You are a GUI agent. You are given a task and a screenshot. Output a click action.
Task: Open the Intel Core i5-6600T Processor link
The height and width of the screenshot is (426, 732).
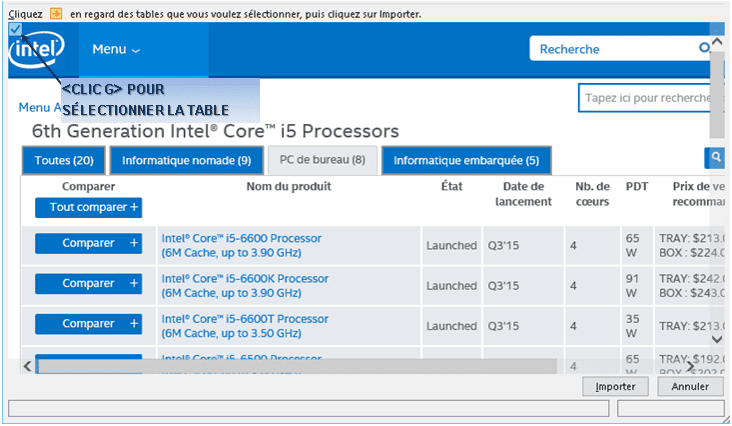coord(245,326)
